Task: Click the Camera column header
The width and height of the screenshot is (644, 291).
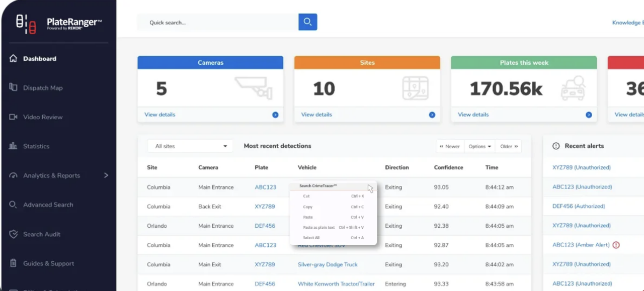Action: [208, 167]
